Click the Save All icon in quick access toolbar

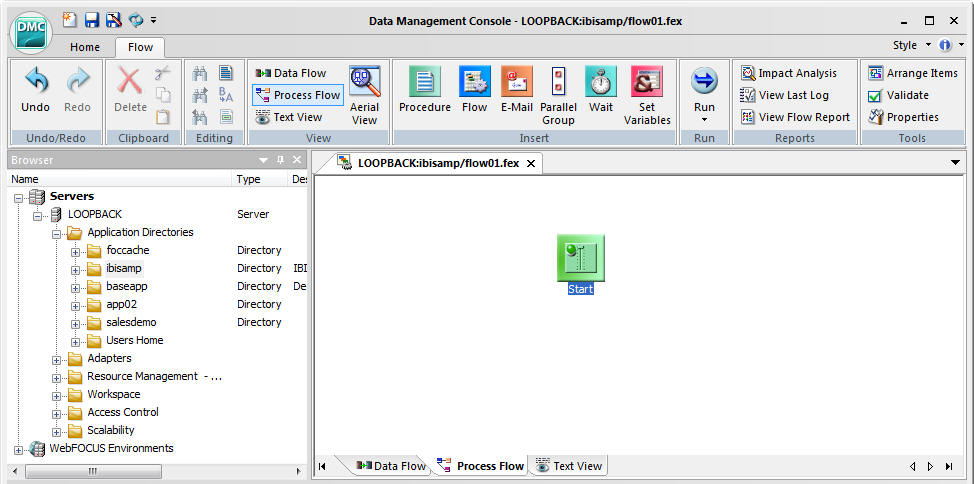coord(113,20)
